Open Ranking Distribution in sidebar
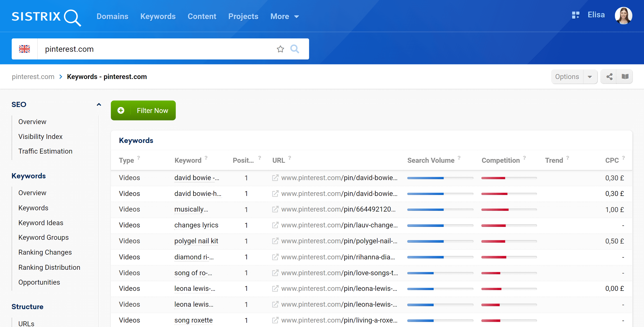The image size is (644, 327). (x=49, y=267)
